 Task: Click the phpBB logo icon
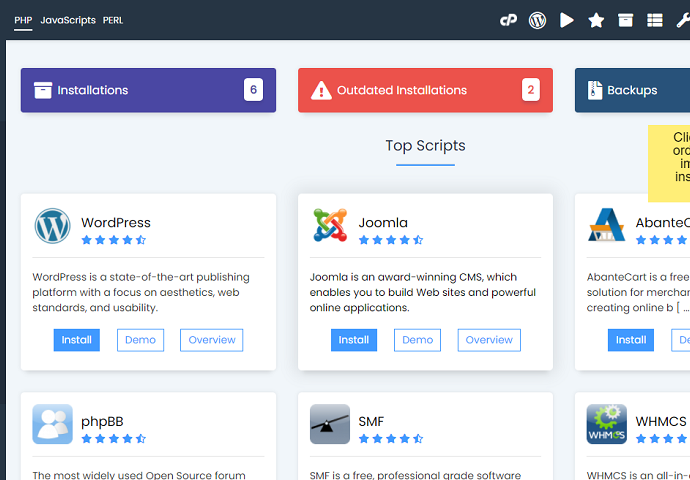(x=52, y=424)
